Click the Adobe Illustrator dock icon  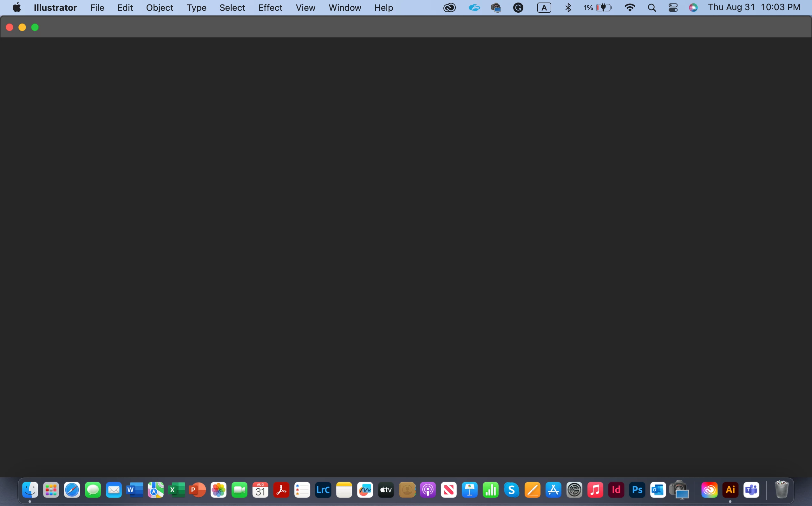coord(730,490)
